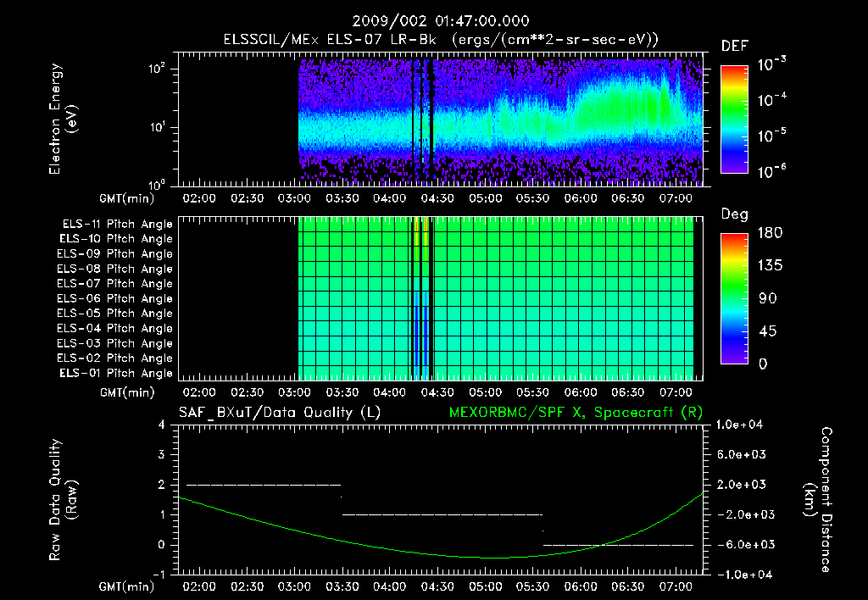
Task: Select the ELS-04 Pitch Angle row label
Action: click(115, 328)
